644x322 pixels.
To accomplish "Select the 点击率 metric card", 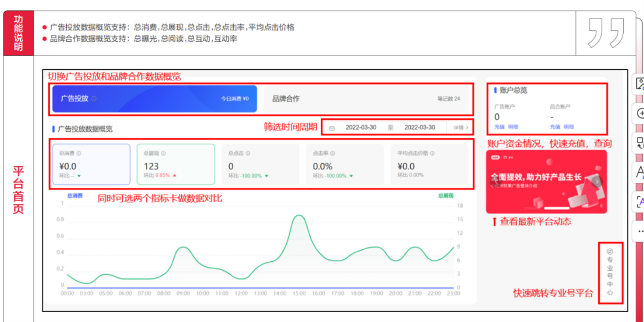I will [345, 165].
